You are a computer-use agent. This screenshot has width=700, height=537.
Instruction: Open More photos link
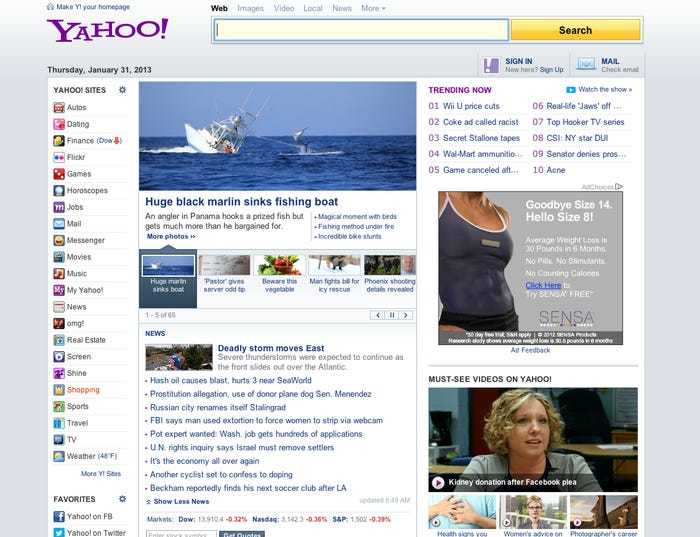click(x=171, y=236)
